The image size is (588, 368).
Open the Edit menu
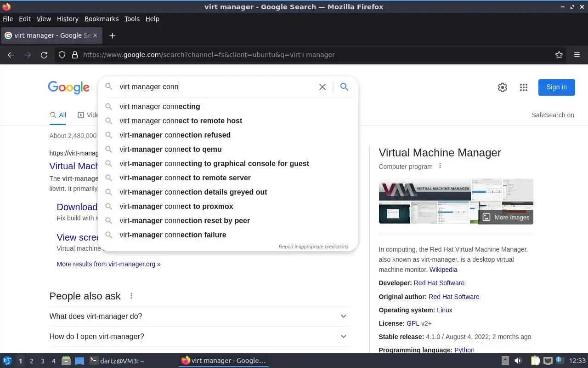click(25, 19)
